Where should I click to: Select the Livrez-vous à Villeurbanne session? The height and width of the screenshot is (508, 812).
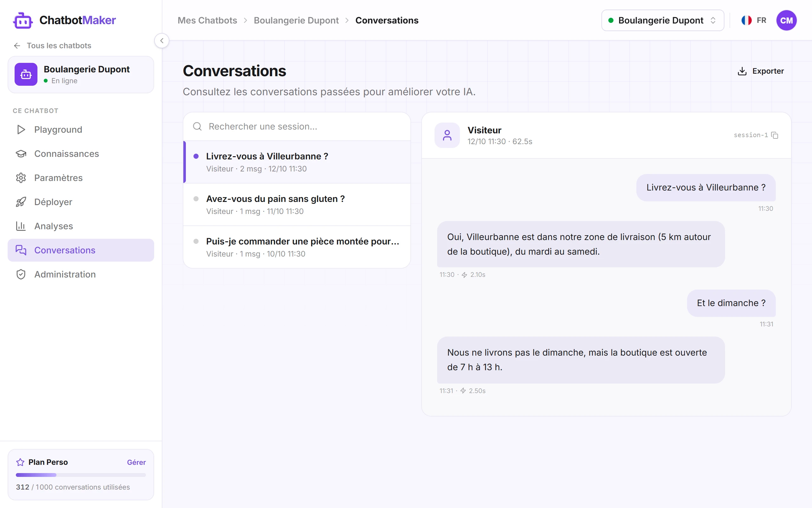tap(297, 162)
